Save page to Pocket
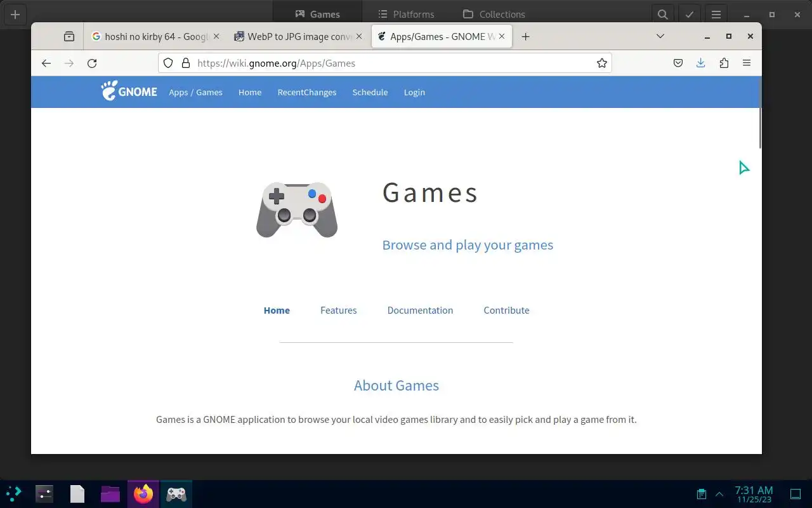812x508 pixels. 678,63
